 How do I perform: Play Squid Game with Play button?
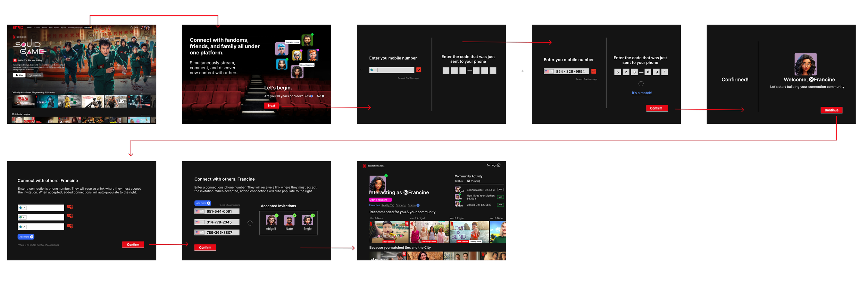click(19, 75)
